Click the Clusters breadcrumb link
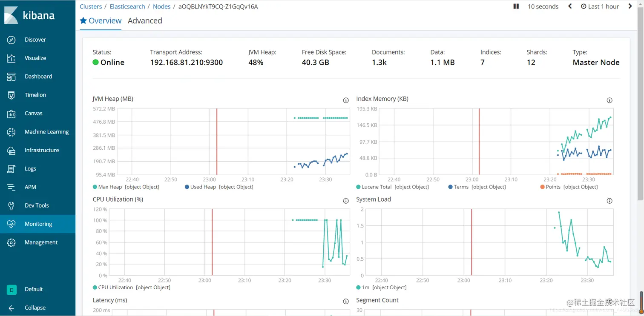 pos(91,6)
